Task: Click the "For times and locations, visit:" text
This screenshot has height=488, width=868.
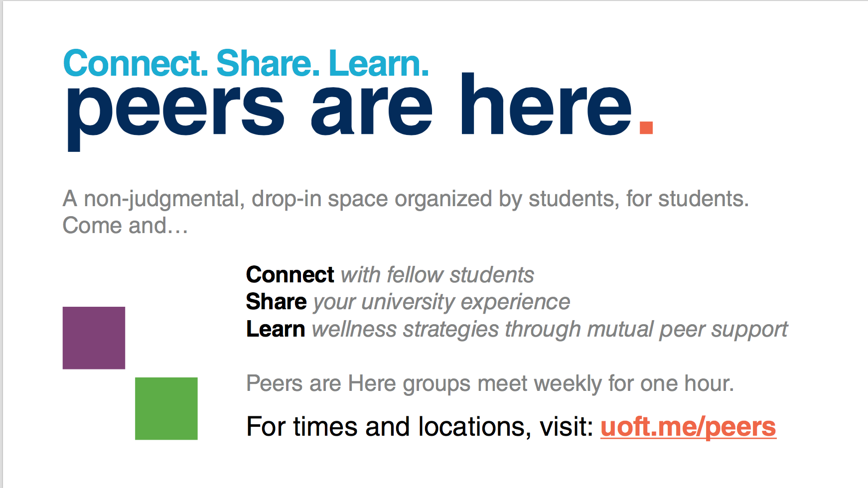Action: coord(420,427)
